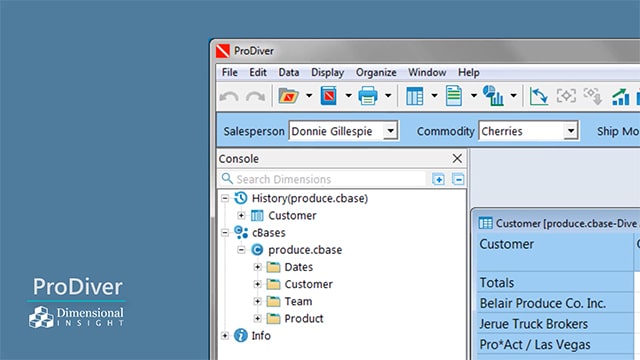Image resolution: width=640 pixels, height=360 pixels.
Task: Select the Totals row
Action: pyautogui.click(x=556, y=282)
